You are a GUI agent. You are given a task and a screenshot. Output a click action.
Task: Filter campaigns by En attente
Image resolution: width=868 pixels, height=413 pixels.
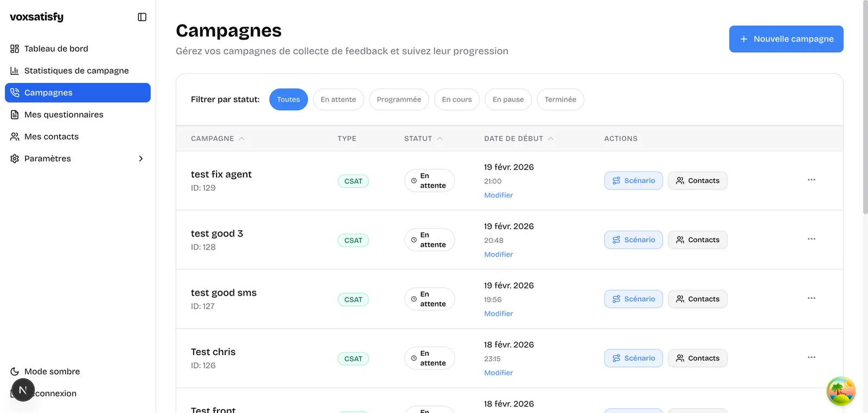point(339,99)
